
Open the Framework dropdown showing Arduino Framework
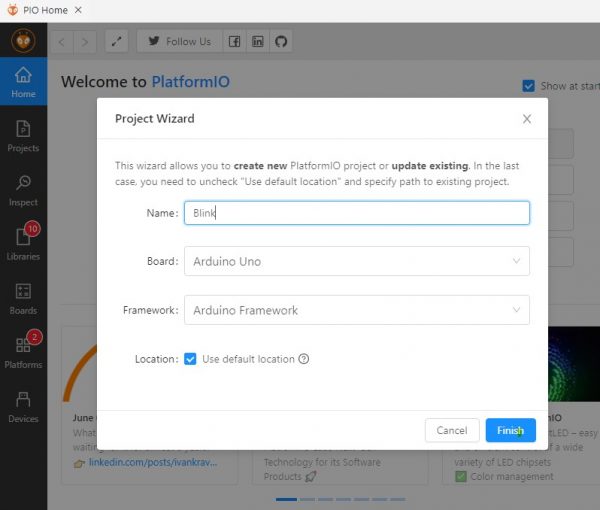pos(357,310)
